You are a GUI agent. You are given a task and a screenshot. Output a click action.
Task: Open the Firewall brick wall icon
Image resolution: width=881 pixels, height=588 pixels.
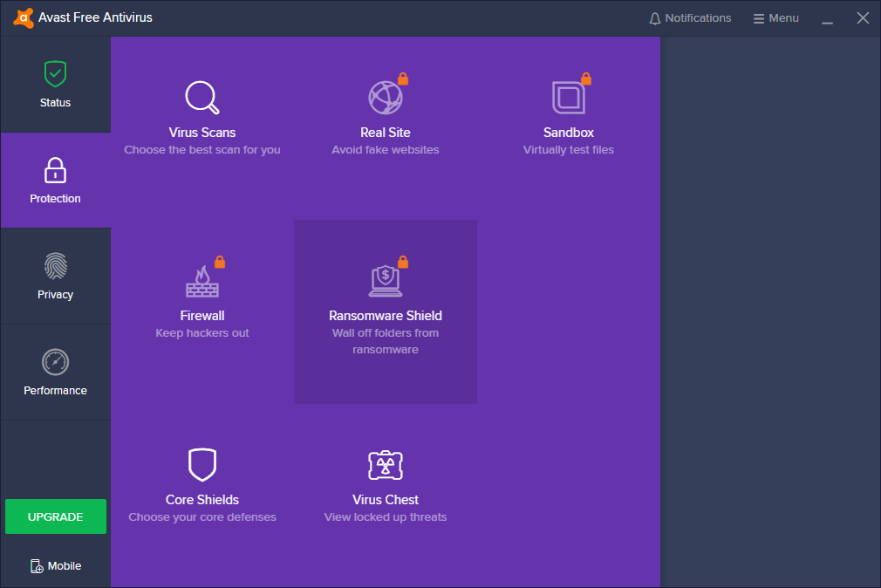click(202, 281)
